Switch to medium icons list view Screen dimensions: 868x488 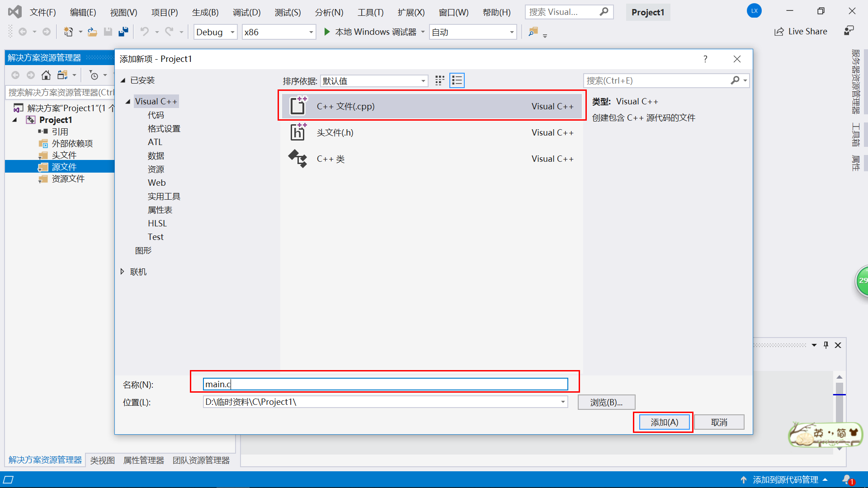457,80
